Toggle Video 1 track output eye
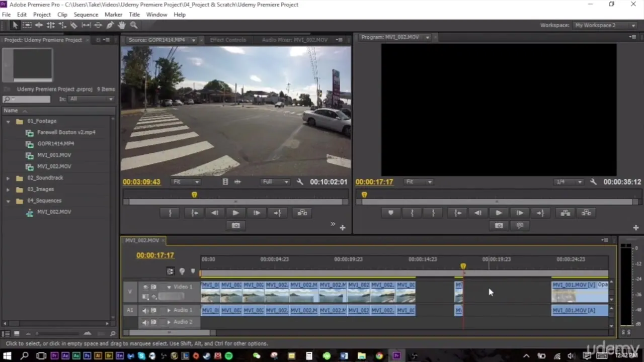This screenshot has width=644, height=362. (x=145, y=287)
